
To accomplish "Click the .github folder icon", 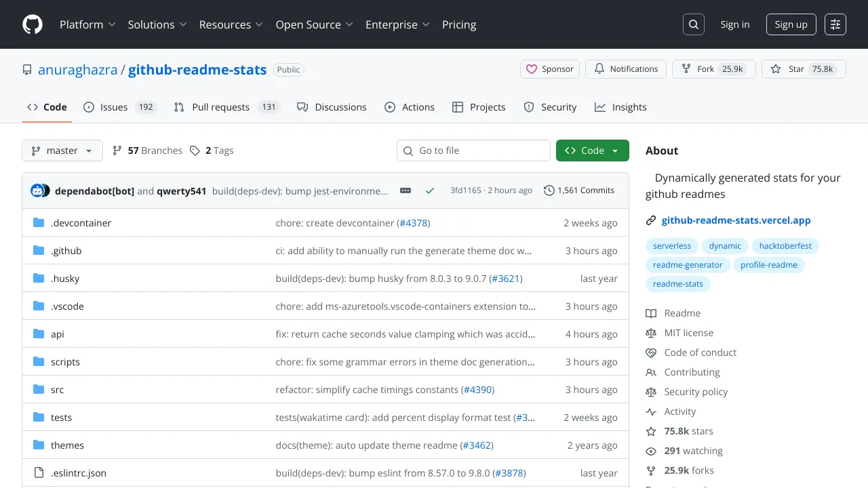I will coord(39,250).
